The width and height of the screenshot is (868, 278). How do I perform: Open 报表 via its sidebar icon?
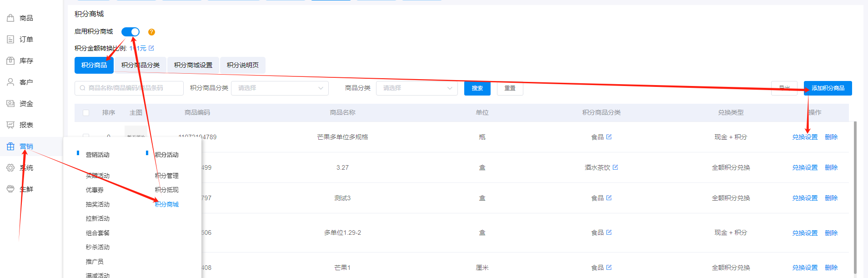pyautogui.click(x=10, y=125)
